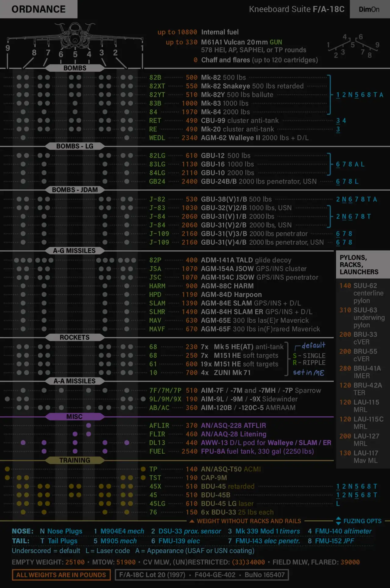The image size is (390, 588).
Task: Open the TRAINING section header
Action: tap(75, 460)
